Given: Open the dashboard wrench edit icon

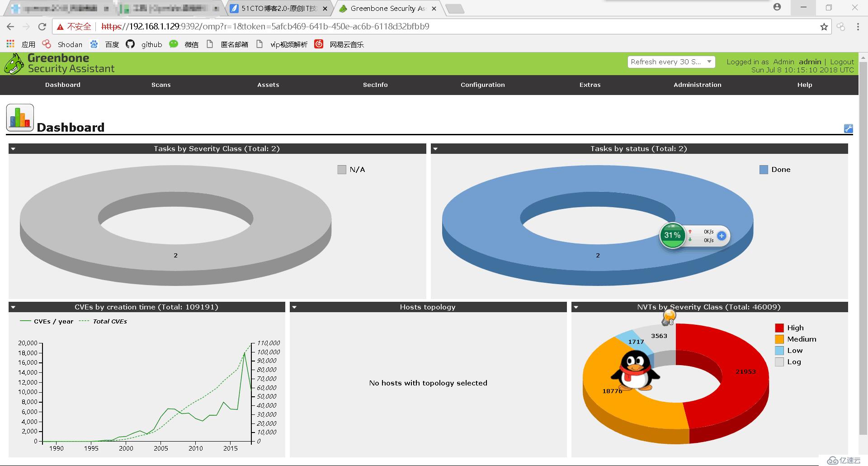Looking at the screenshot, I should click(x=848, y=128).
